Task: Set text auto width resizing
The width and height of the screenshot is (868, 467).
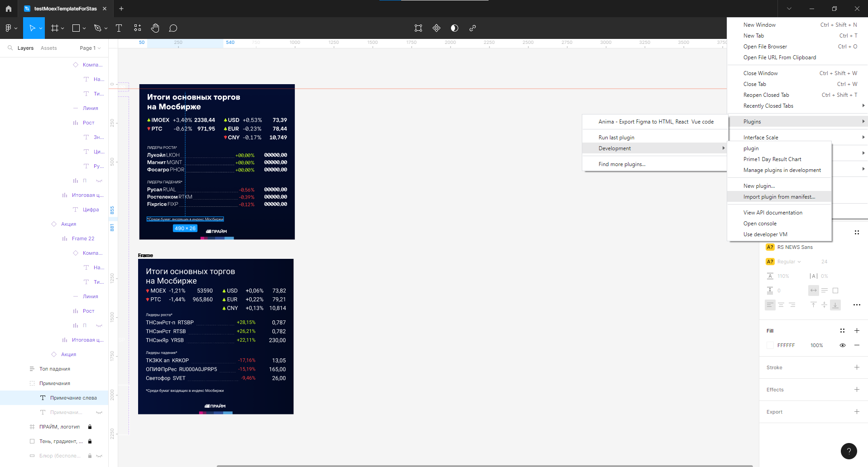Action: click(x=814, y=291)
